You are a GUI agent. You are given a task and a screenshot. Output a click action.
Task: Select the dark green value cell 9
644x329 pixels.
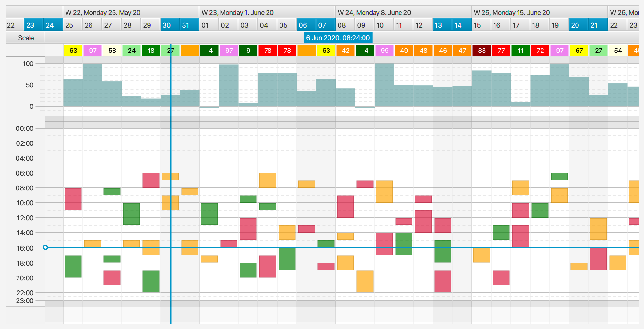(248, 51)
